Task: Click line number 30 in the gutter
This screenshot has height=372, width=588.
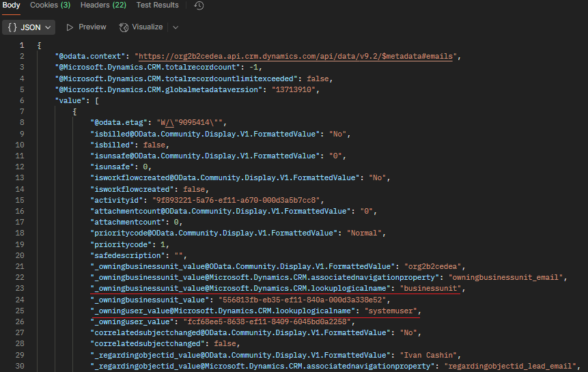Action: click(20, 366)
